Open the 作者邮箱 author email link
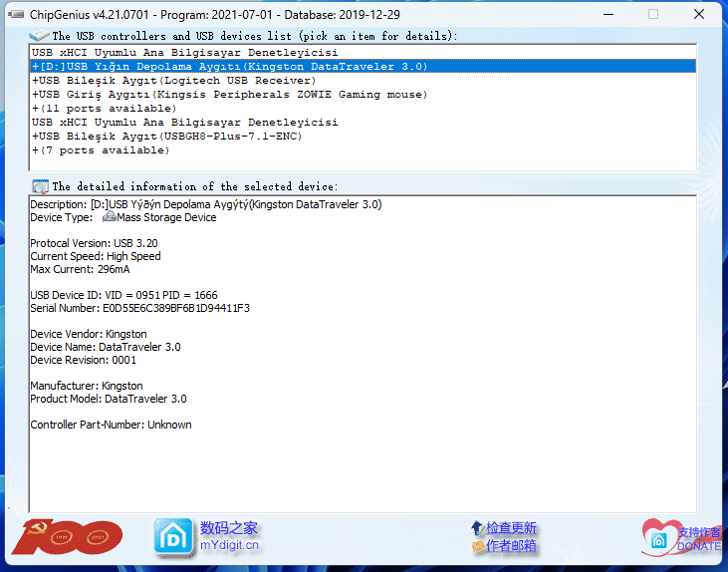 (511, 546)
